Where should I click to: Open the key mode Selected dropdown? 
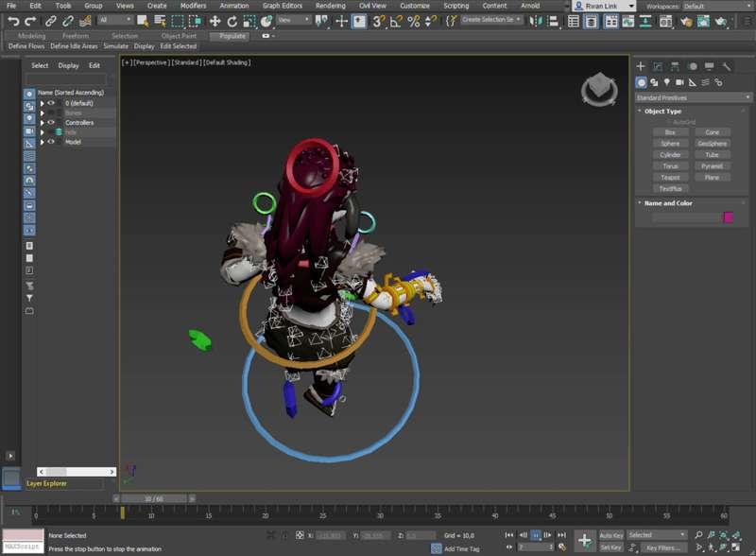coord(656,535)
